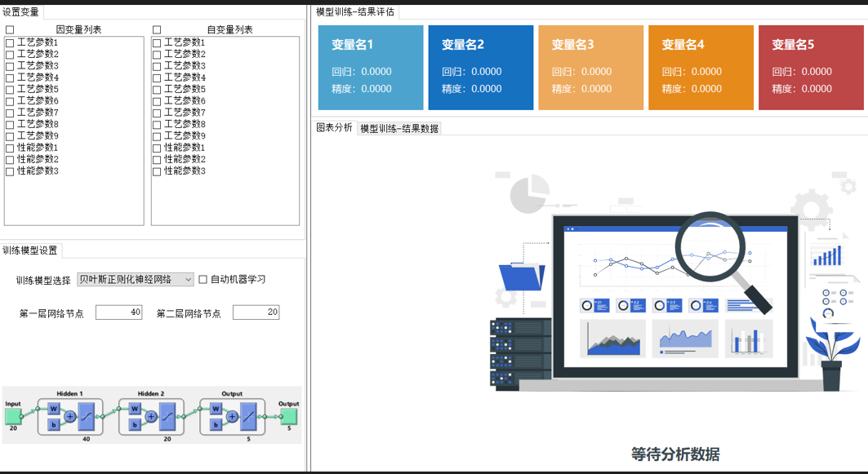
Task: Click the 第二层网络节点 input field
Action: tap(256, 312)
